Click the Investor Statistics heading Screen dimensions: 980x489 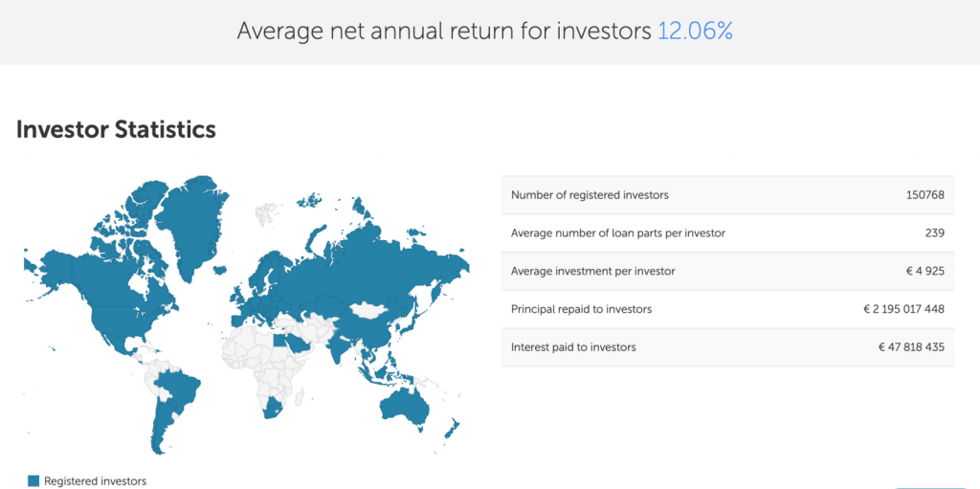(116, 129)
